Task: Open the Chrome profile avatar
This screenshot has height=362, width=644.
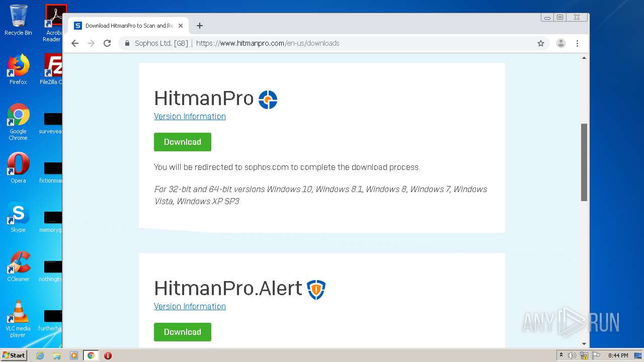Action: click(x=561, y=43)
